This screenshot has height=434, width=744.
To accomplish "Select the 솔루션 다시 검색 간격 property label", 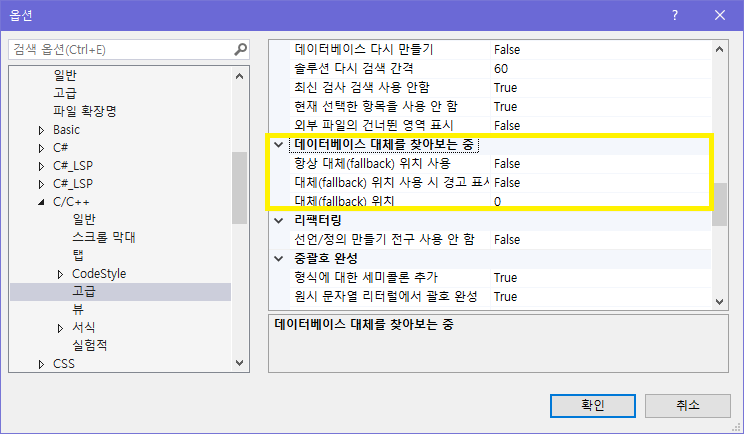I will coord(353,69).
